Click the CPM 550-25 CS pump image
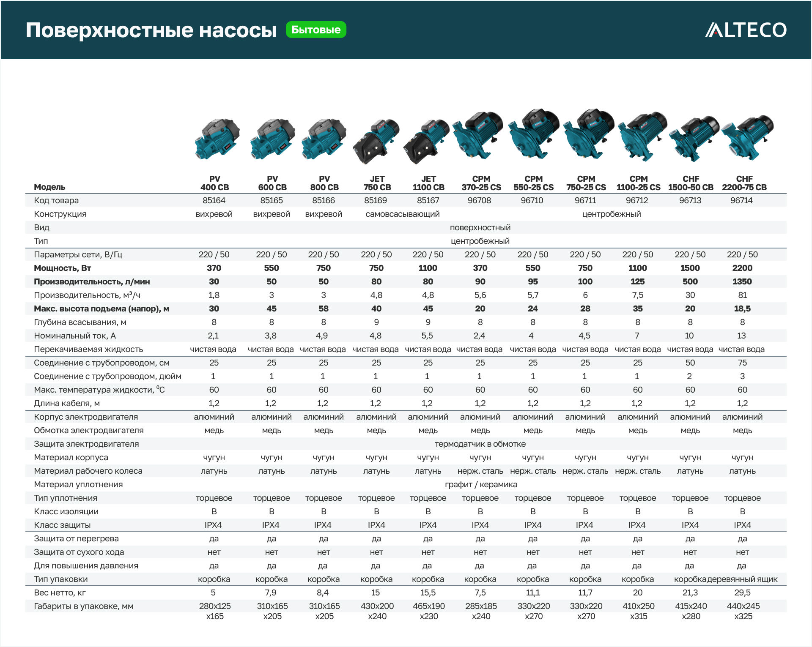 click(534, 133)
